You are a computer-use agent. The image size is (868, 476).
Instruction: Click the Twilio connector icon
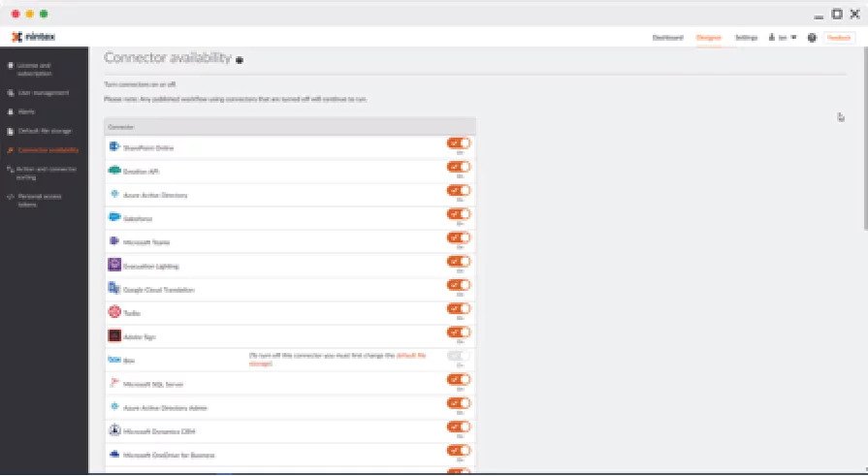[x=114, y=312]
